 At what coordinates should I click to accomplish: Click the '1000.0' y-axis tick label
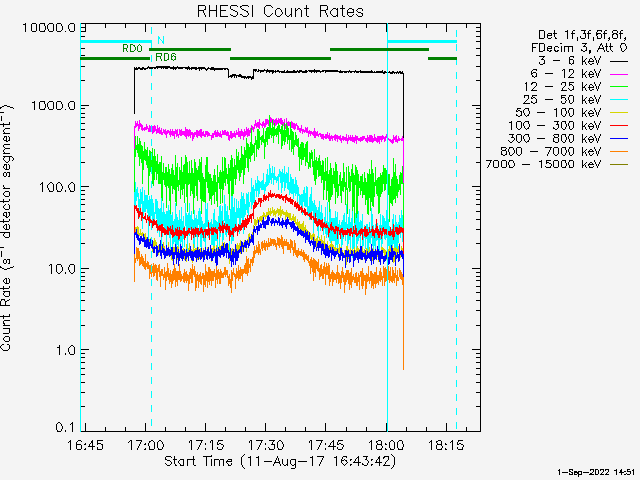coord(53,105)
